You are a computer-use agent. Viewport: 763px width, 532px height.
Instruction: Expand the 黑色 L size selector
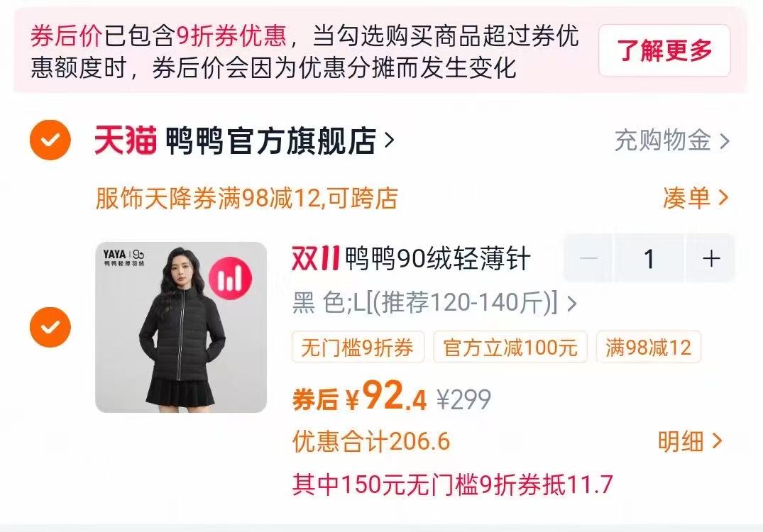pos(434,303)
